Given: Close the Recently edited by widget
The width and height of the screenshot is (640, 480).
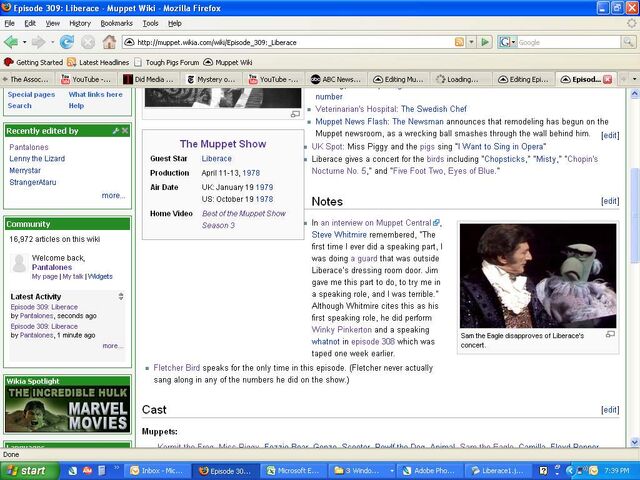Looking at the screenshot, I should point(125,131).
